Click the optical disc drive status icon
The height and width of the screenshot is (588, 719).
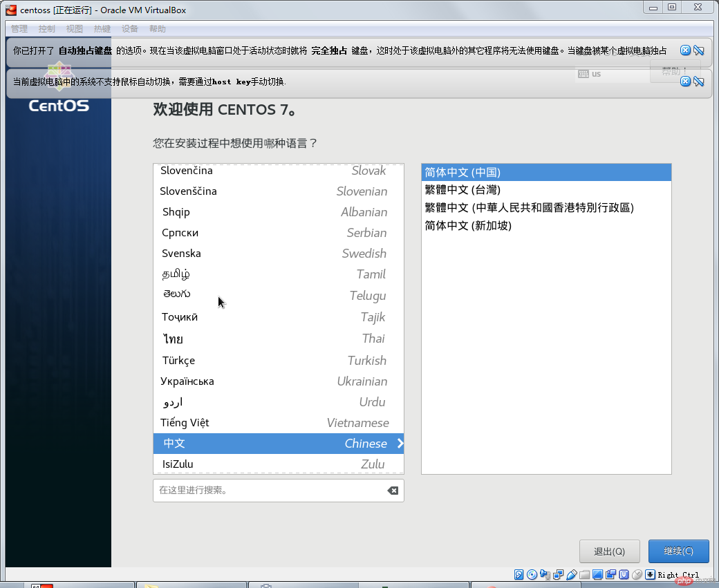tap(532, 574)
